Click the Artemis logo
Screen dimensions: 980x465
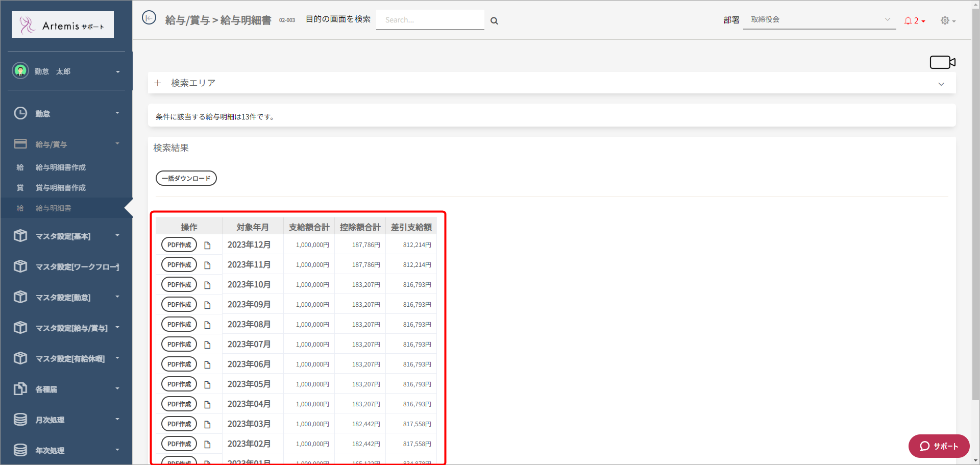(63, 25)
